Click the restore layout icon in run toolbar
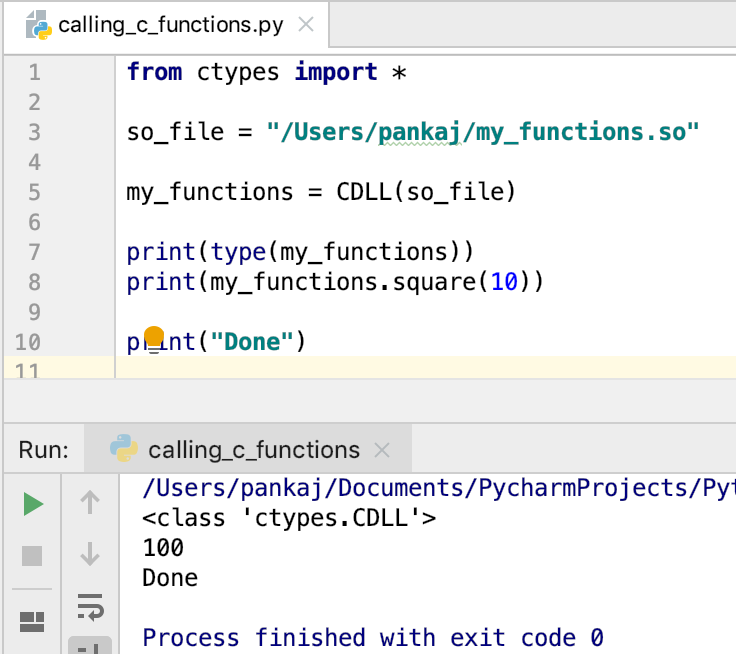 click(x=32, y=622)
